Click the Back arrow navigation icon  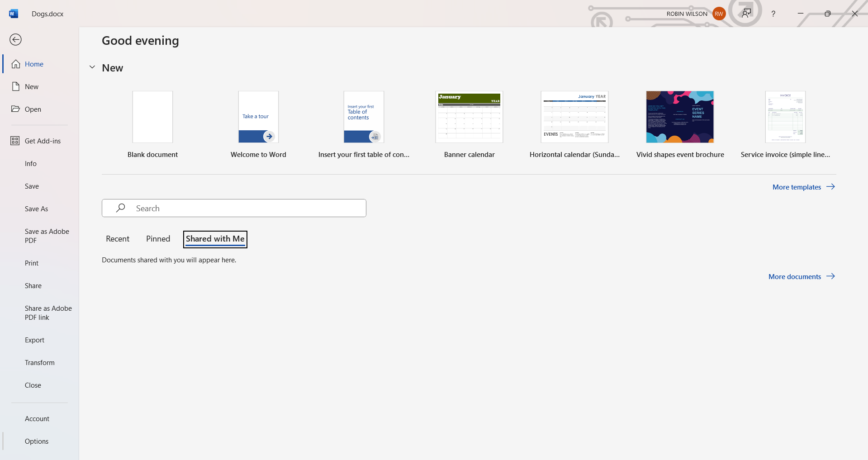coord(16,40)
